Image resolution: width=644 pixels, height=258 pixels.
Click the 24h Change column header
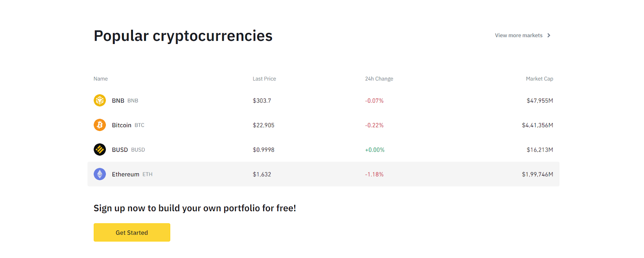point(379,79)
